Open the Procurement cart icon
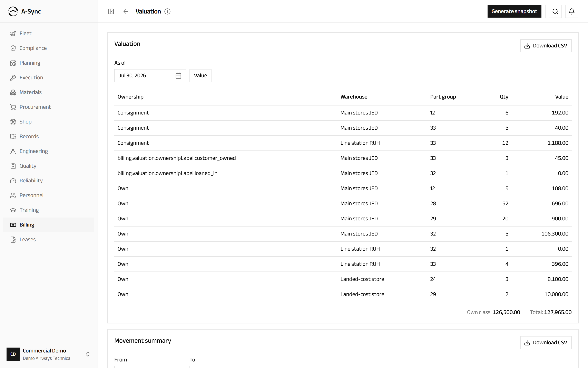Screen dimensions: 588x368 point(13,107)
